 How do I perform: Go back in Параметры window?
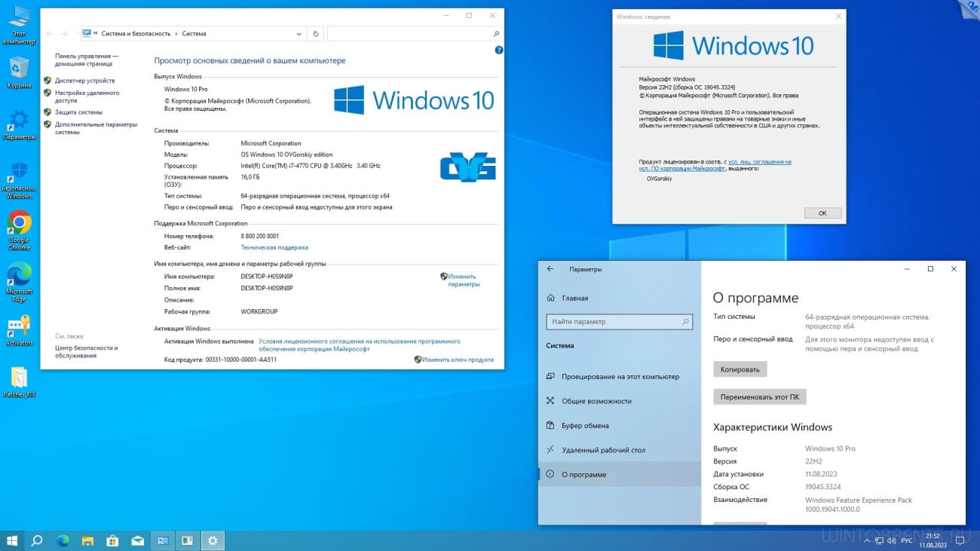pyautogui.click(x=550, y=269)
